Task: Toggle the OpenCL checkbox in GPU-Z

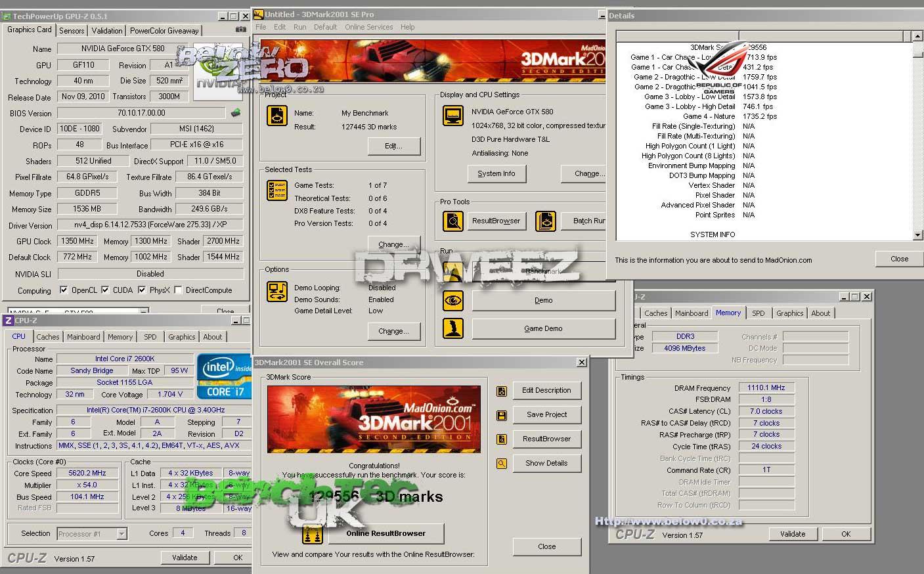Action: click(x=64, y=290)
